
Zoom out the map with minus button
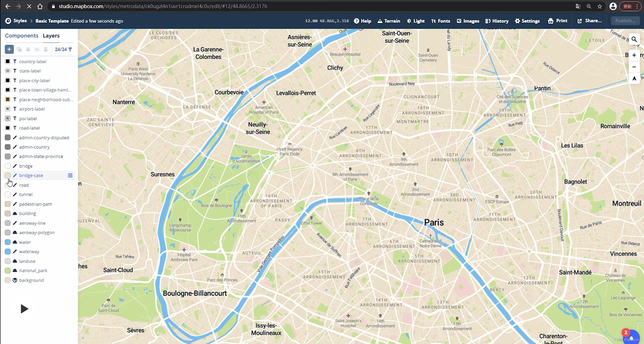[x=634, y=67]
